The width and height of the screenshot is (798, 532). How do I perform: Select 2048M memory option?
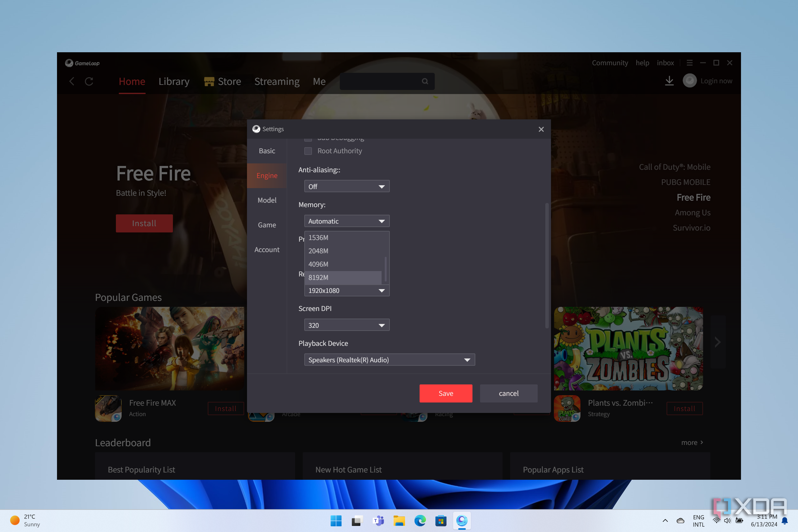click(x=343, y=251)
